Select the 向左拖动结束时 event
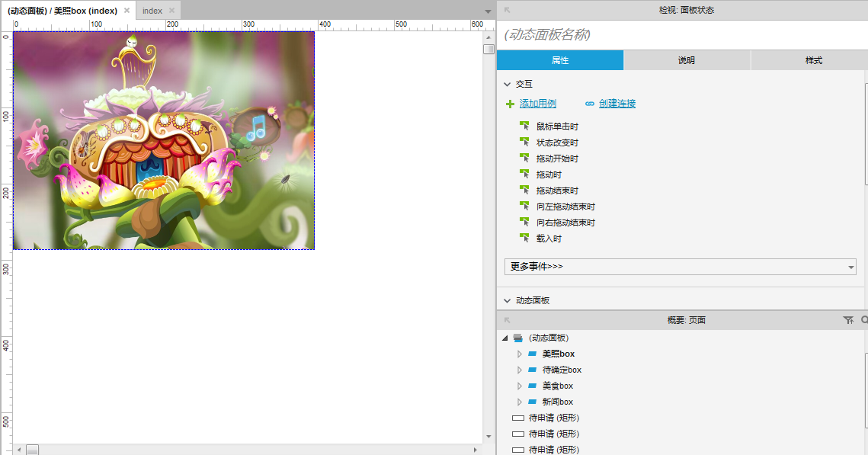 pyautogui.click(x=565, y=207)
